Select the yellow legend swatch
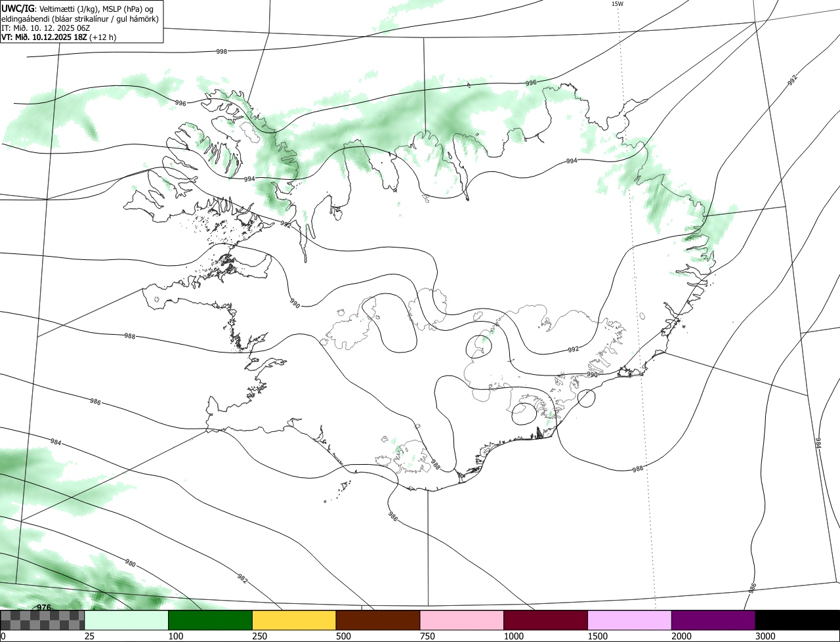The image size is (840, 642). (294, 620)
